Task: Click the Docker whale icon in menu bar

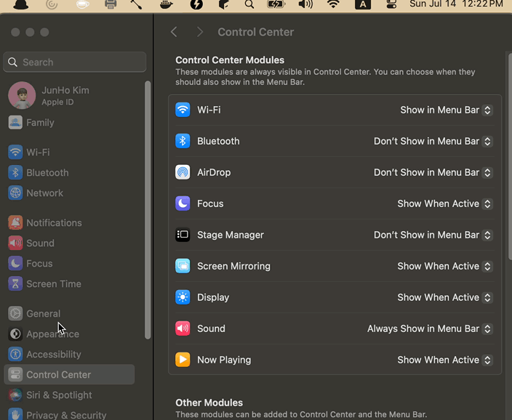Action: coord(167,4)
